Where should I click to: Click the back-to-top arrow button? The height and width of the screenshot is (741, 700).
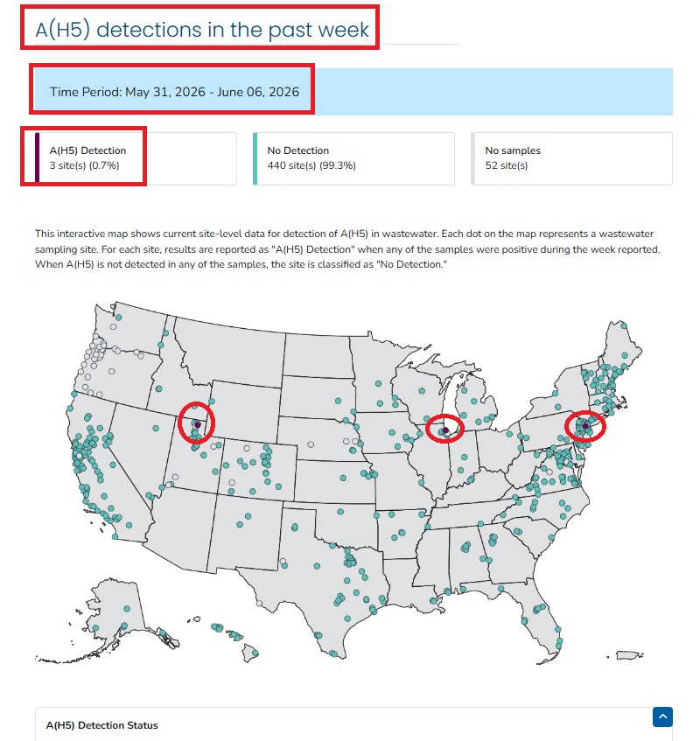(662, 717)
